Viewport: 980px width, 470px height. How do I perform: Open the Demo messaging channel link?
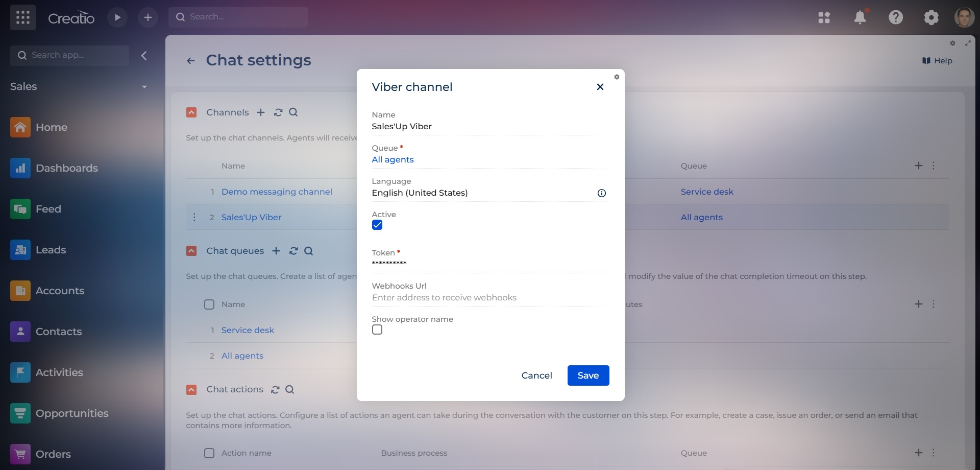(x=277, y=192)
